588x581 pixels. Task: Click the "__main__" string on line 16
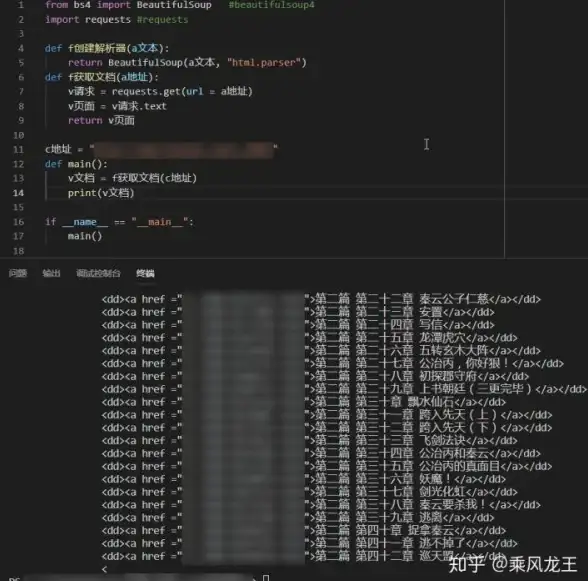coord(160,222)
